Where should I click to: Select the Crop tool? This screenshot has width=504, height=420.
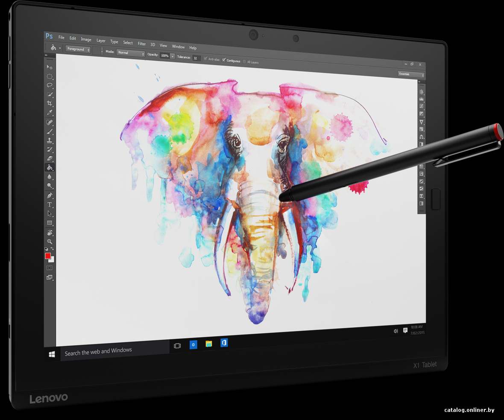tap(49, 103)
